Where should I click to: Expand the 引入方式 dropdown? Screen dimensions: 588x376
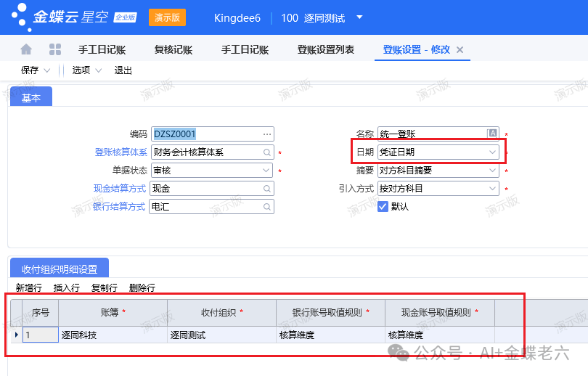[493, 189]
